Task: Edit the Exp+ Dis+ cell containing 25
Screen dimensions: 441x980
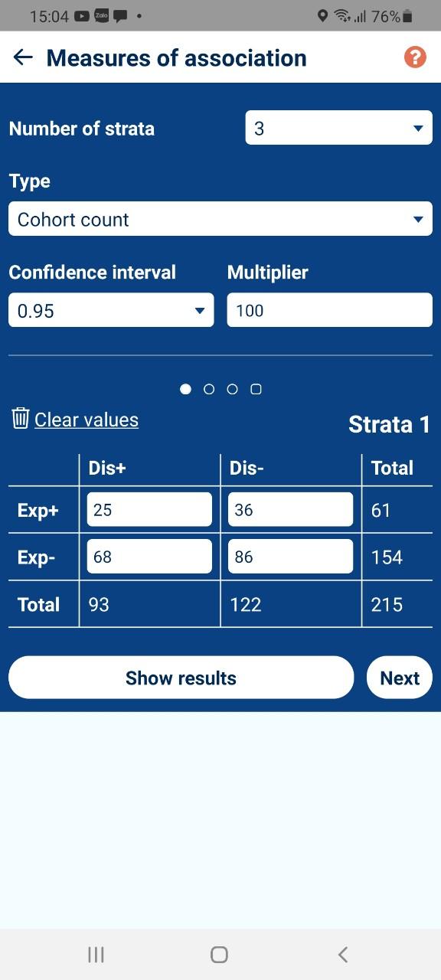Action: [x=149, y=509]
